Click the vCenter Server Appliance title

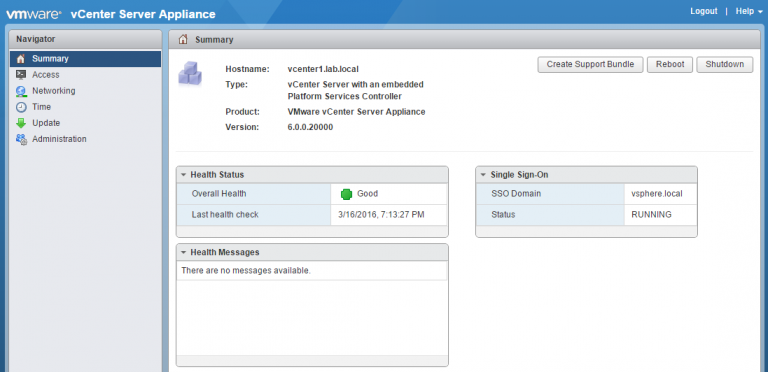[143, 14]
